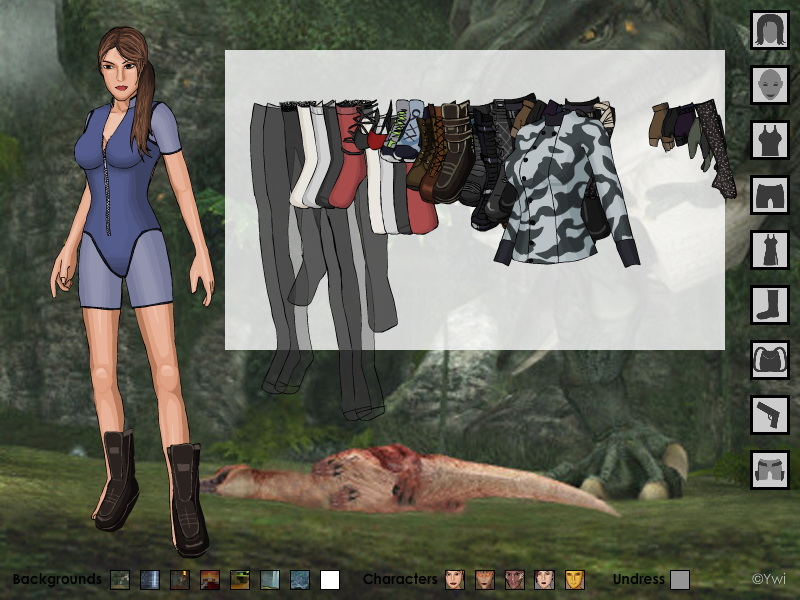Image resolution: width=800 pixels, height=600 pixels.
Task: Click the gray Undress box
Action: click(x=680, y=580)
